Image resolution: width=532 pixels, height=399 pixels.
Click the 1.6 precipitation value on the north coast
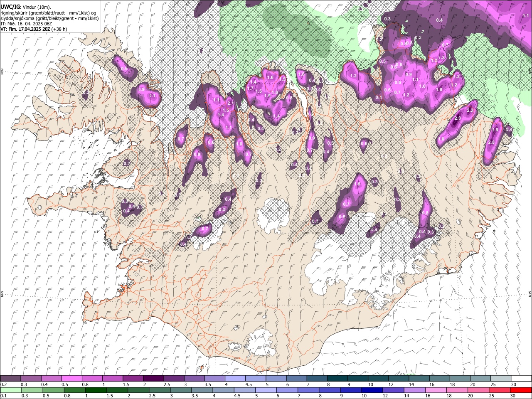pyautogui.click(x=270, y=77)
